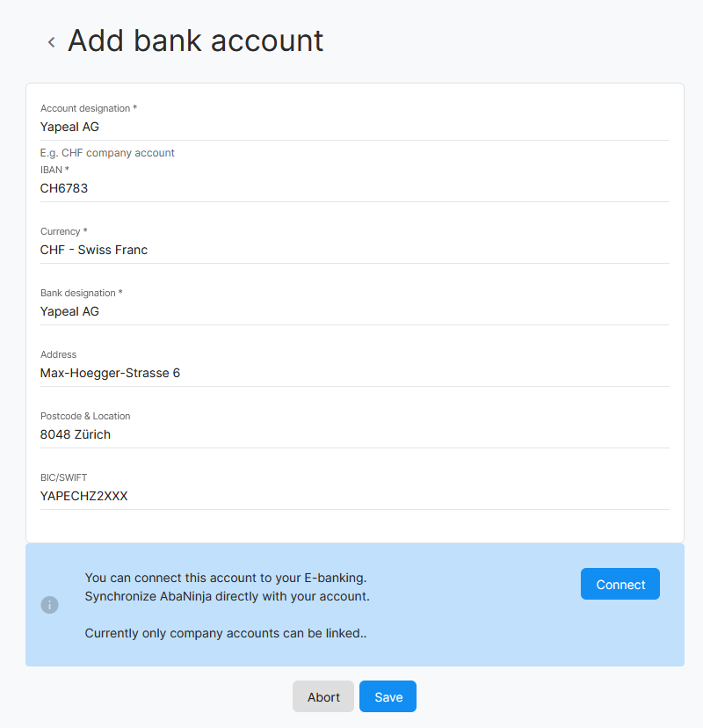Save the new bank account
703x728 pixels.
(x=388, y=696)
